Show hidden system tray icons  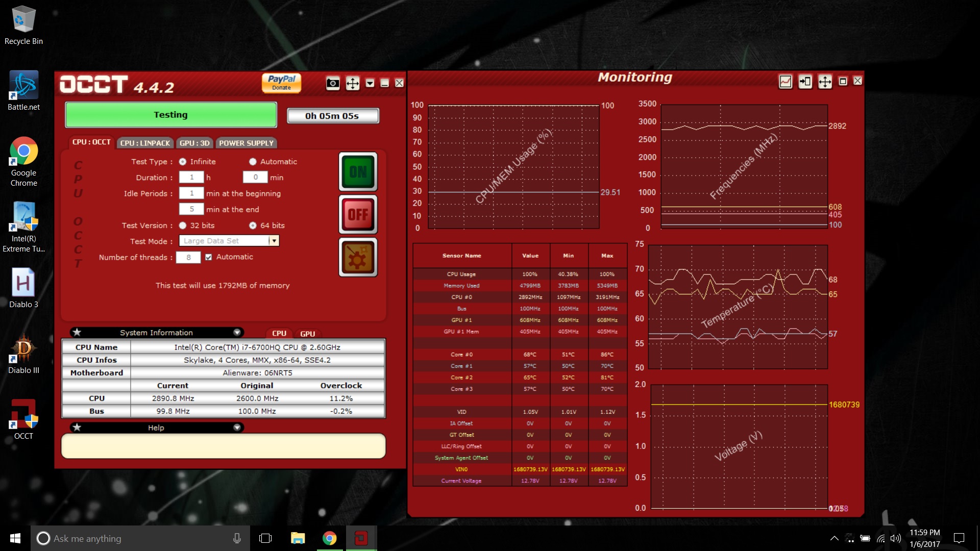tap(834, 538)
